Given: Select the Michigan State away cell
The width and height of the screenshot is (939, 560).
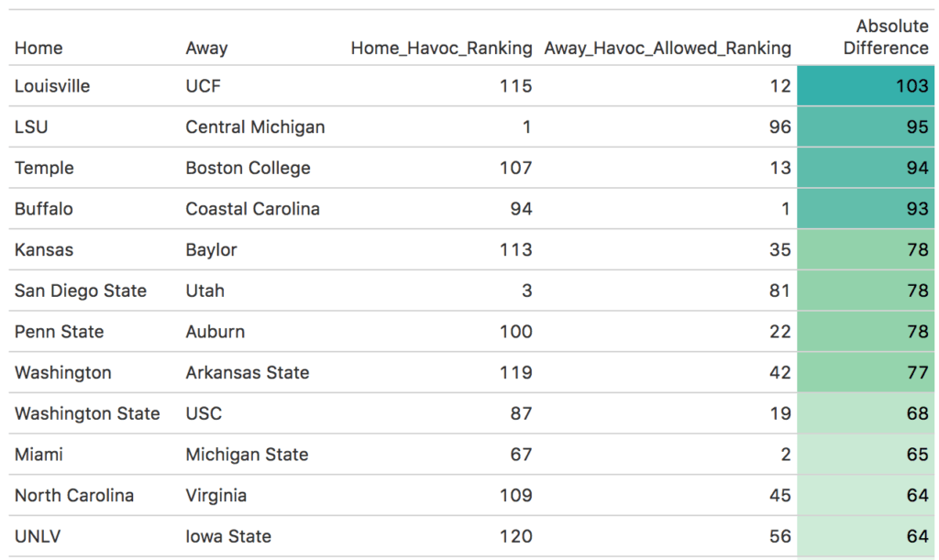Looking at the screenshot, I should pos(247,455).
